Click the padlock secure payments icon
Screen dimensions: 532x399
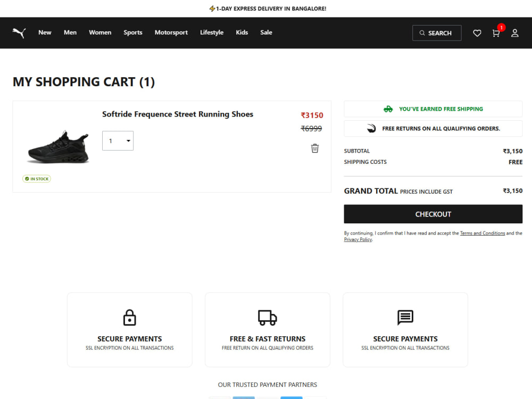(130, 318)
